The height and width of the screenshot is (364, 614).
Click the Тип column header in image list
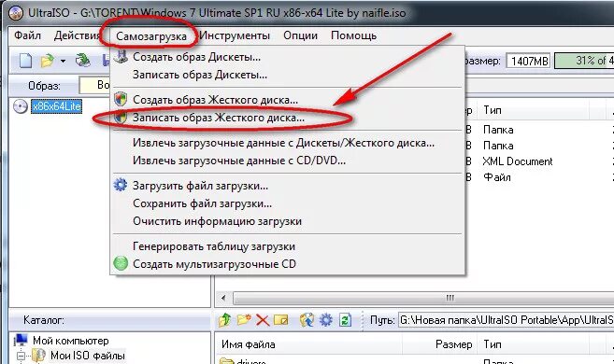tap(533, 110)
